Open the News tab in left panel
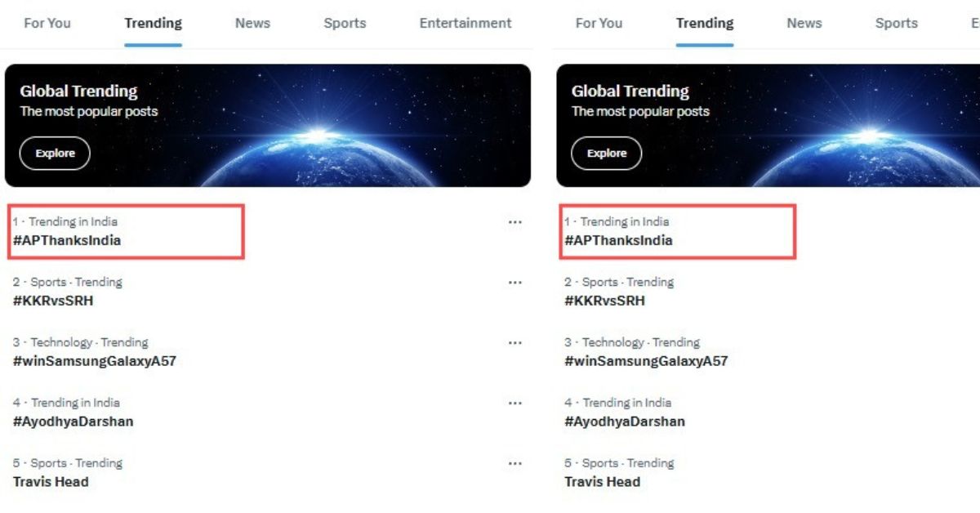980x513 pixels. coord(252,23)
